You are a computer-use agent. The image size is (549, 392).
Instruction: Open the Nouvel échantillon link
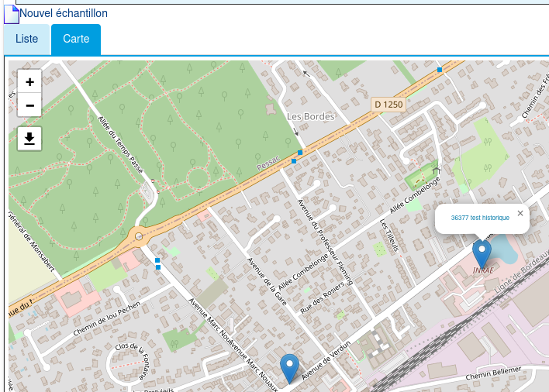(x=64, y=13)
